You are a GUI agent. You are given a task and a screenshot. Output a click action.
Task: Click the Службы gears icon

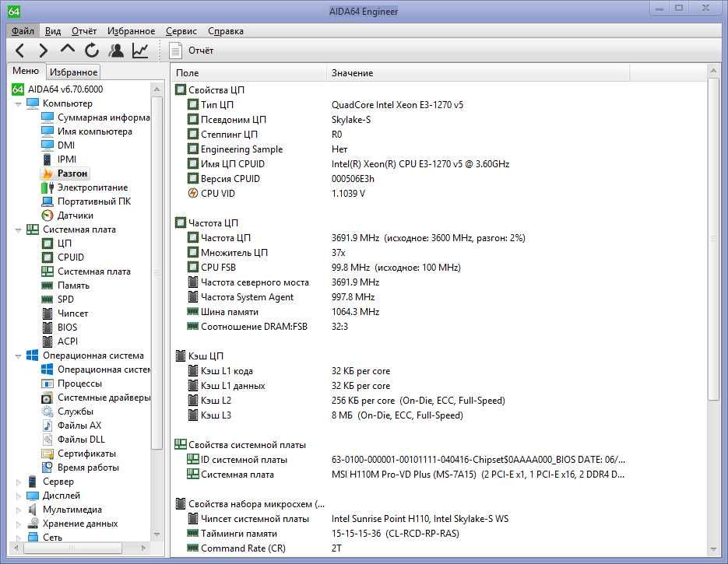pos(47,412)
